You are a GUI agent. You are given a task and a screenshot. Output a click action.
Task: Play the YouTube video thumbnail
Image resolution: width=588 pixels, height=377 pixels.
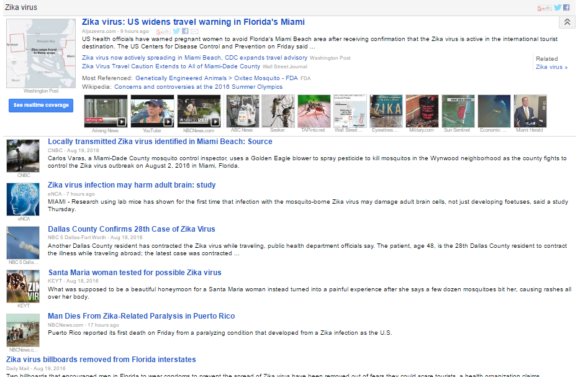click(x=152, y=111)
